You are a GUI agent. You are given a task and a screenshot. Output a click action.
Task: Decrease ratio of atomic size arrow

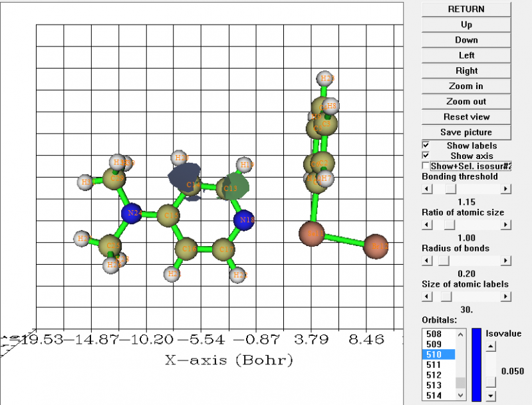tap(427, 225)
